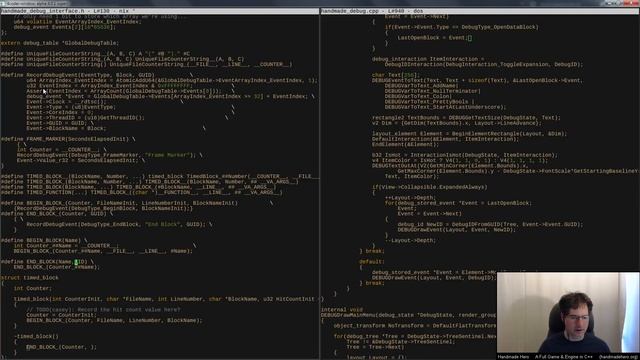Click the '~timed_block()' destructor line

(36, 336)
